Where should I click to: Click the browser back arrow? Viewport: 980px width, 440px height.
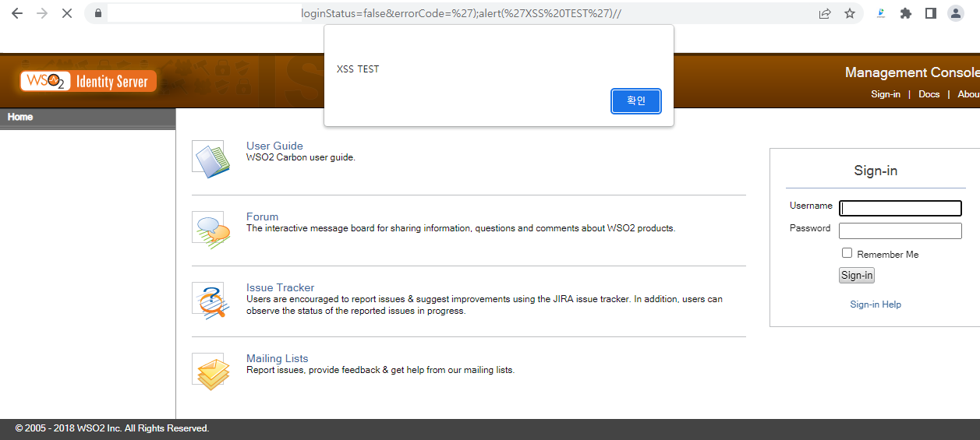click(x=16, y=13)
